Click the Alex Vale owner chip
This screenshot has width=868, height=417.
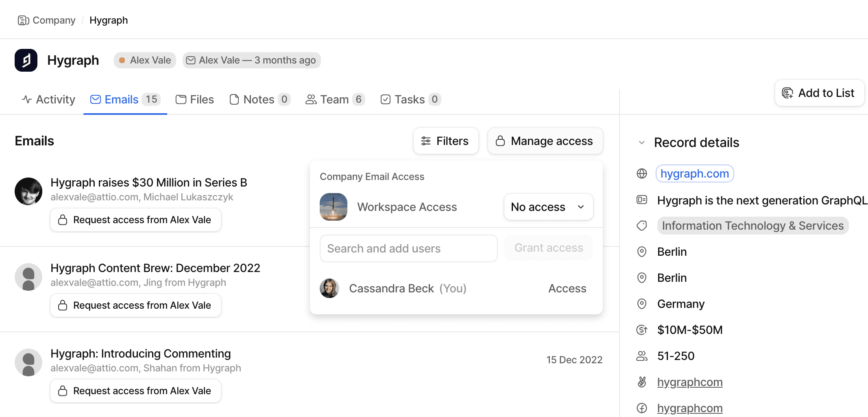145,60
